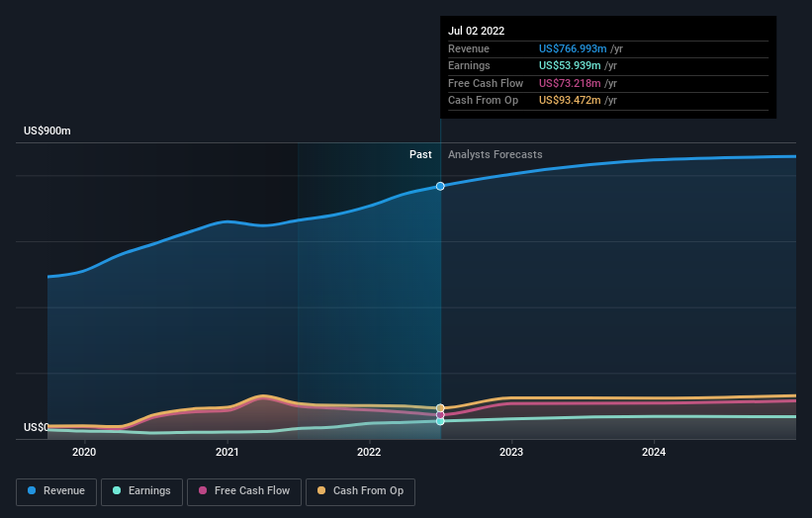
Task: Toggle the Free Cash Flow legend button
Action: pos(244,491)
